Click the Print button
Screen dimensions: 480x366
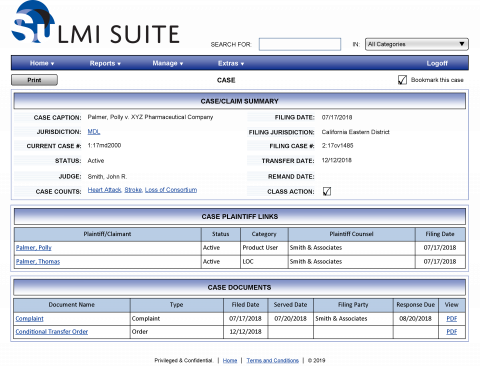pyautogui.click(x=34, y=80)
